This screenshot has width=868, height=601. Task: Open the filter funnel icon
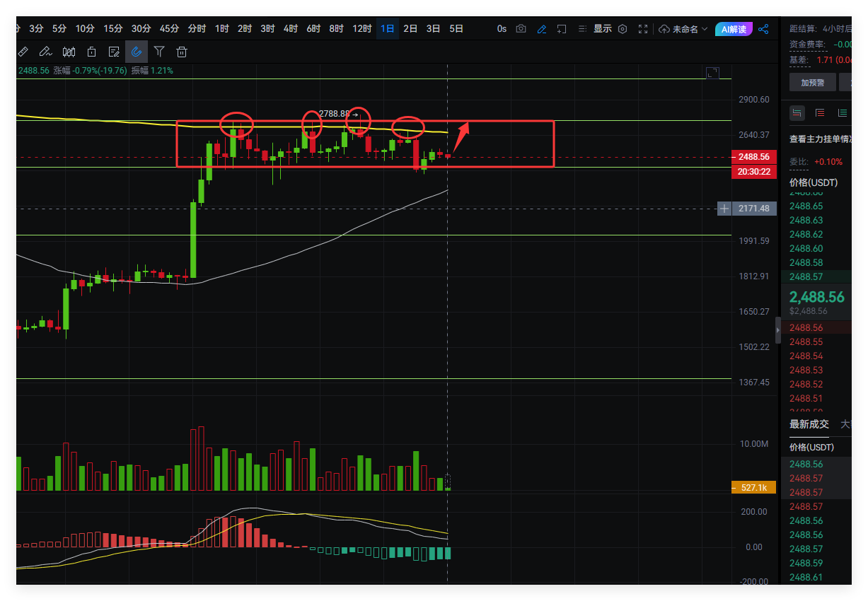[x=159, y=52]
